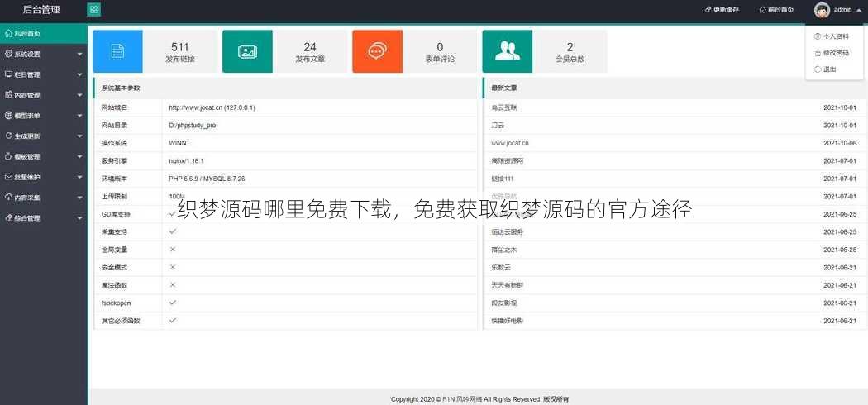Click the grid toggle icon beside 后台管理
This screenshot has width=868, height=405.
[x=93, y=9]
